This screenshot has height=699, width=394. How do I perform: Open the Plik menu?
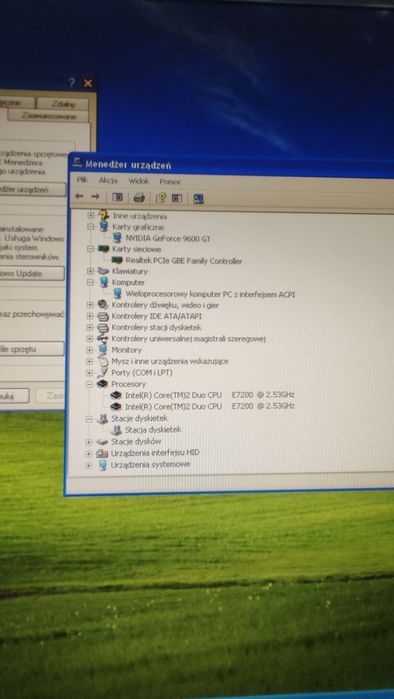(82, 180)
